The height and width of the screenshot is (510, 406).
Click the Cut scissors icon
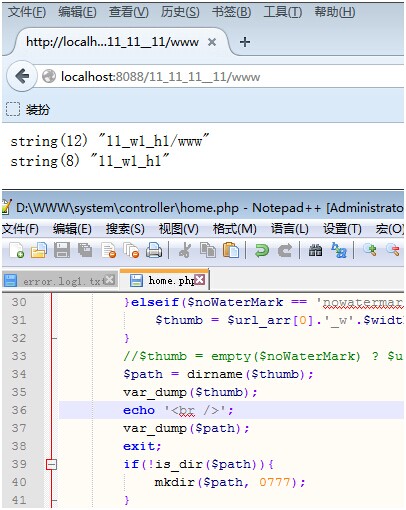pyautogui.click(x=185, y=250)
